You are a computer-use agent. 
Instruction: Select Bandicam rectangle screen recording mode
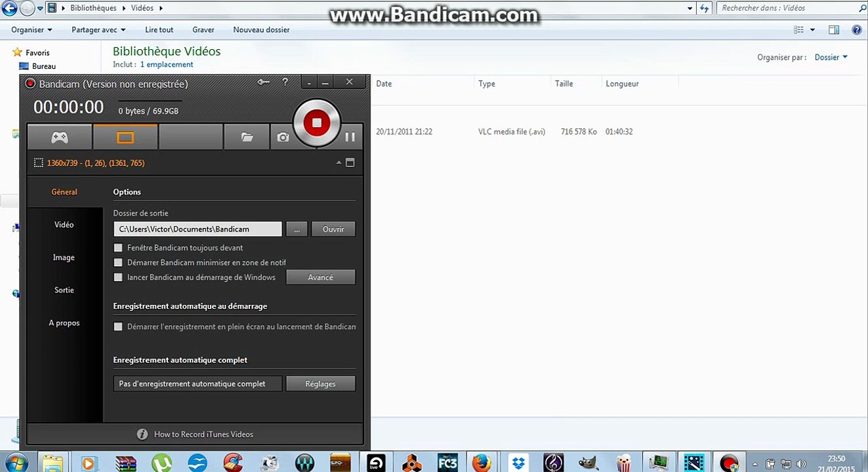point(125,137)
